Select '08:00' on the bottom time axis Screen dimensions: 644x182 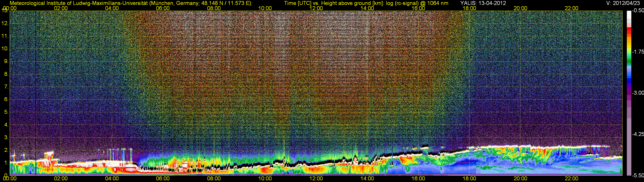pyautogui.click(x=214, y=179)
